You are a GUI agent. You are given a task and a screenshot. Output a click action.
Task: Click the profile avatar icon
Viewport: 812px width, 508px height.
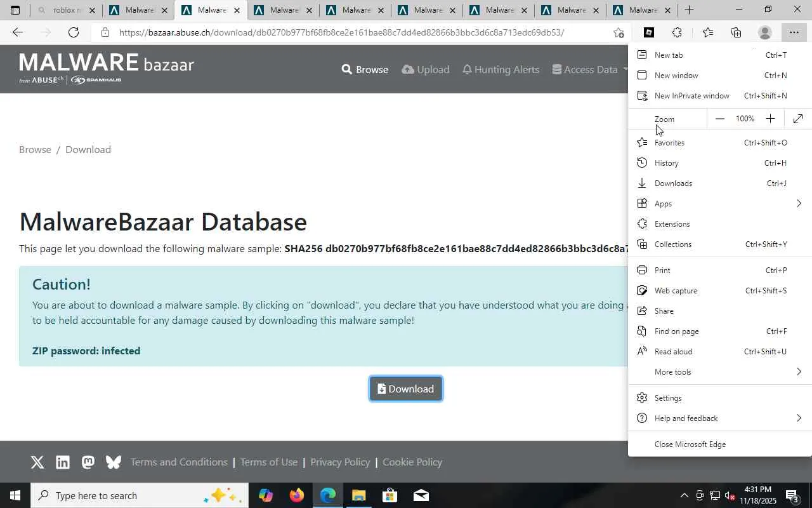point(765,32)
